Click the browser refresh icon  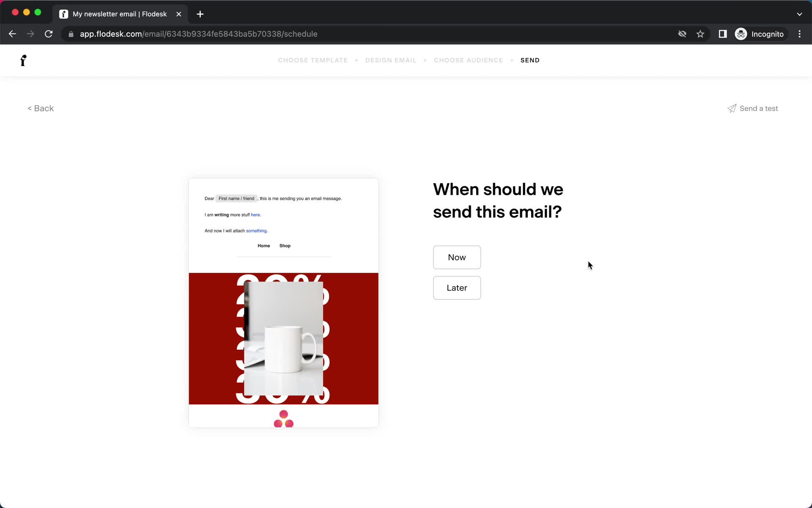coord(49,33)
